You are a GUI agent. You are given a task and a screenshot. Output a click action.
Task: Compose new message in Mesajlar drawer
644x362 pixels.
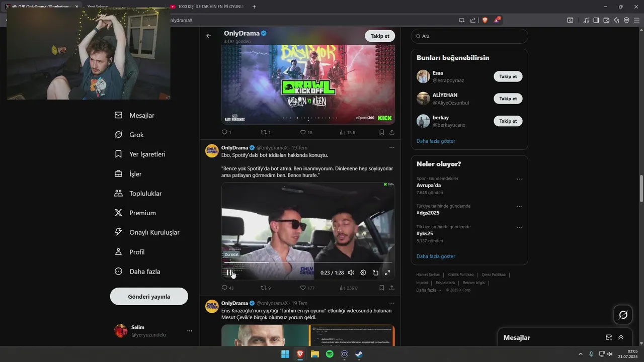609,337
